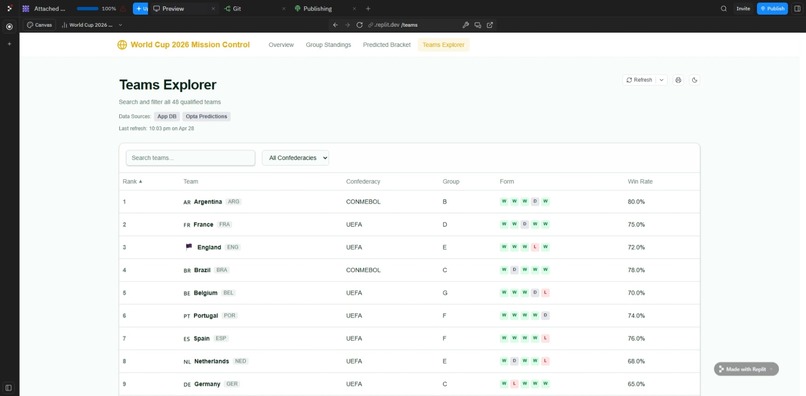Close the Git tab
This screenshot has height=396, width=806.
[x=283, y=9]
